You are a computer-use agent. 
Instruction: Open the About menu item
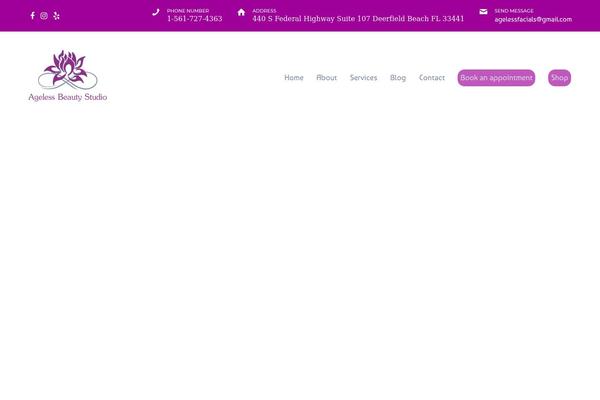(x=326, y=78)
